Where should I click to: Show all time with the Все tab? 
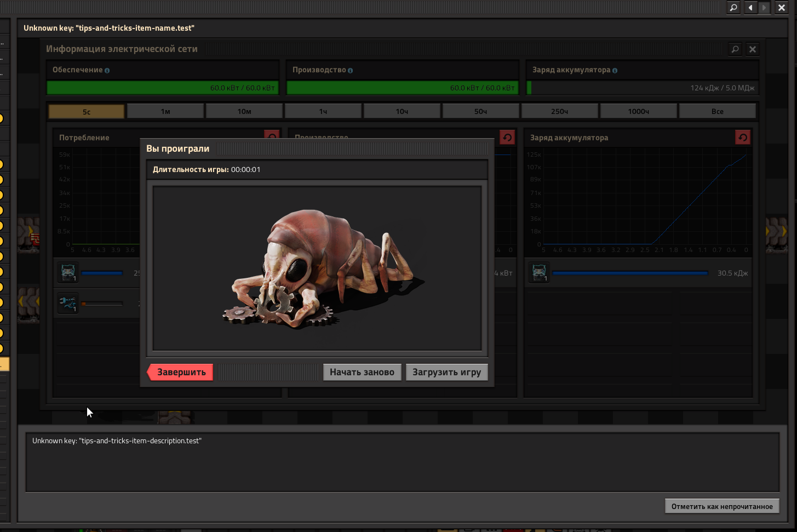(718, 111)
